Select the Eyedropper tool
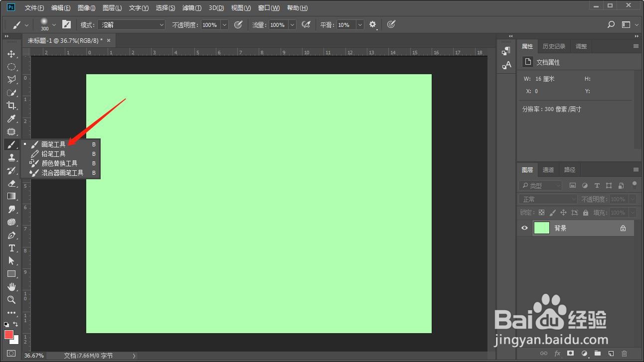This screenshot has height=362, width=644. pos(11,119)
